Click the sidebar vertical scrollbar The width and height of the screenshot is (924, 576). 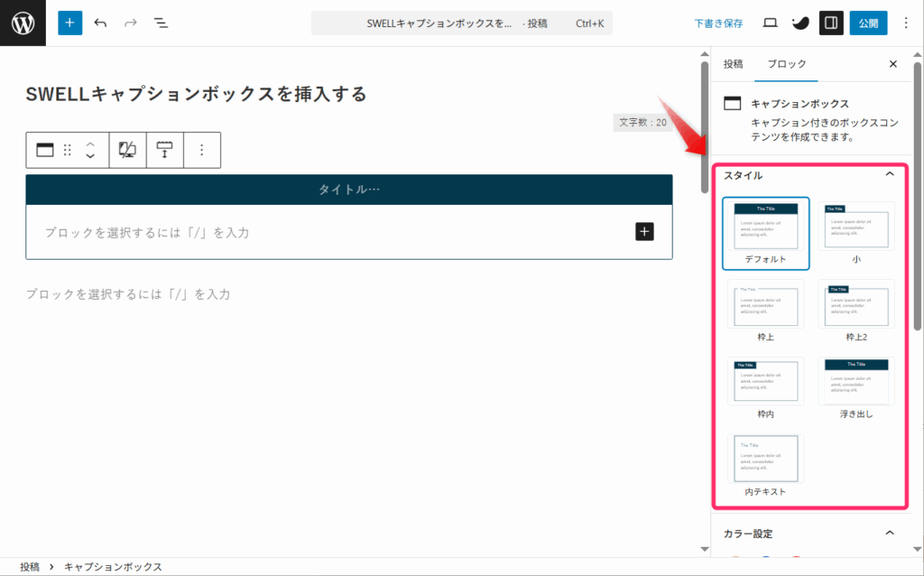coord(917,194)
